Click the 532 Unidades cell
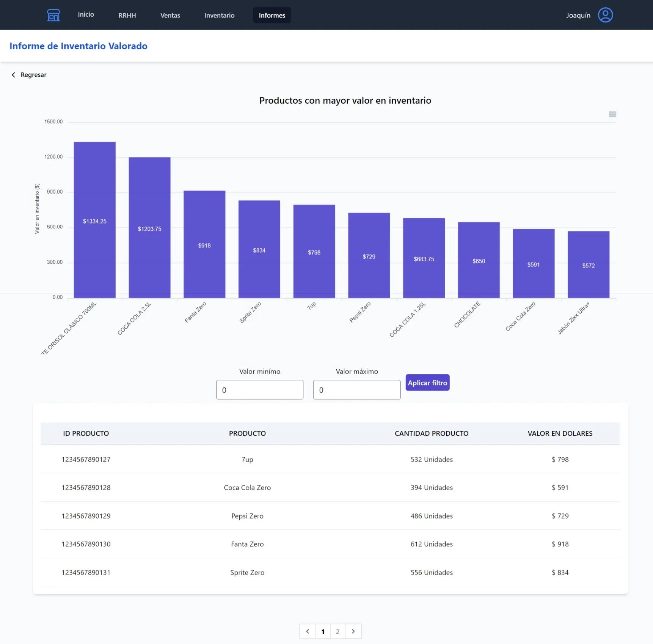The height and width of the screenshot is (644, 653). point(432,459)
